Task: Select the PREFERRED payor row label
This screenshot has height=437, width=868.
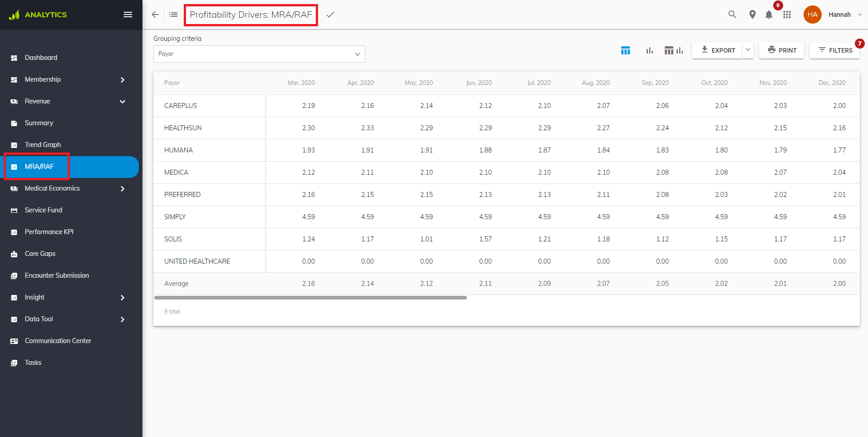Action: (x=182, y=195)
